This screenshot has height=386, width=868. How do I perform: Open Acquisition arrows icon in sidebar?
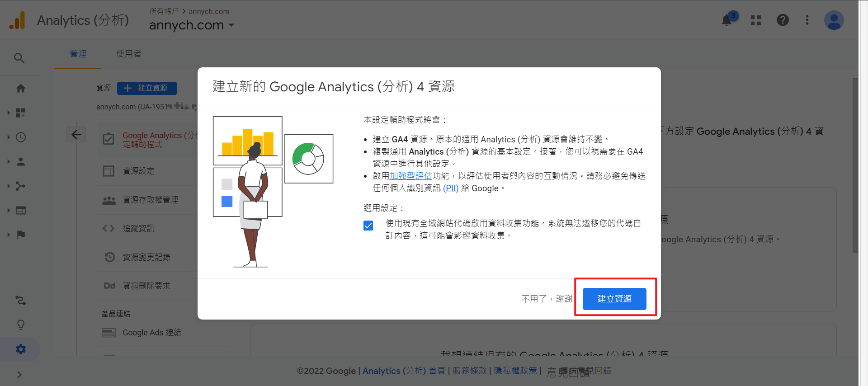pyautogui.click(x=21, y=186)
